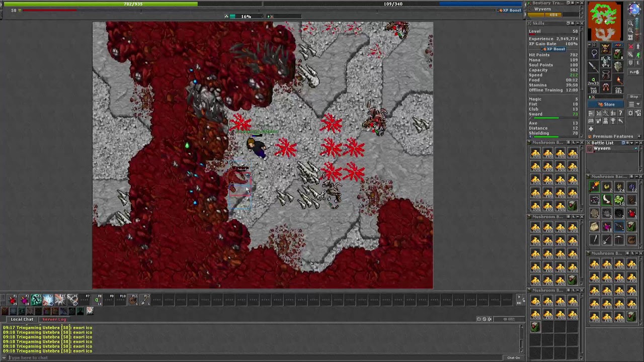Toggle the red X secure mode
Screen dimensions: 644x362
coord(630,46)
